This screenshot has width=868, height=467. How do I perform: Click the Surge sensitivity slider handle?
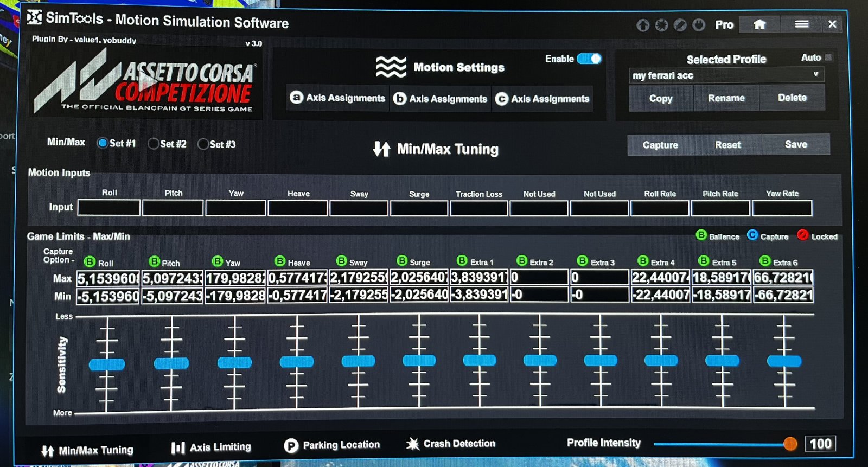click(x=419, y=360)
